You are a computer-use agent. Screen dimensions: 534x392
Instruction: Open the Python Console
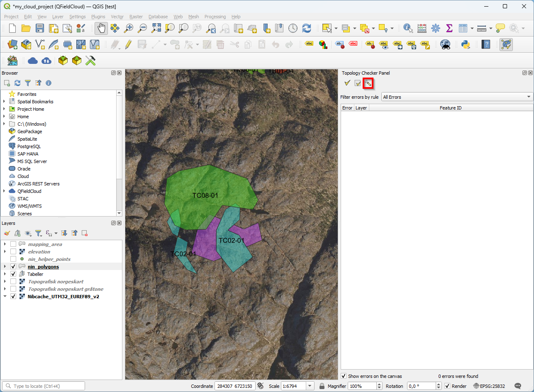point(465,44)
